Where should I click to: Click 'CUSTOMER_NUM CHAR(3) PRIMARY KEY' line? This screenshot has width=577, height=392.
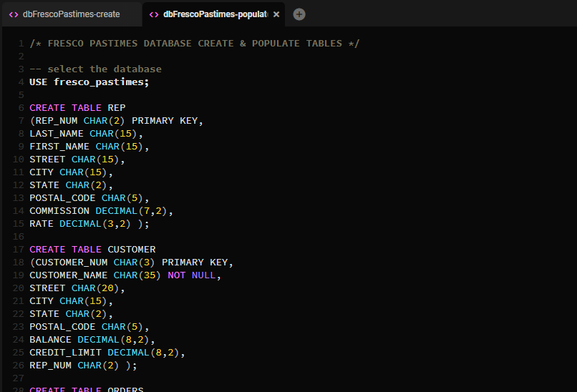132,263
